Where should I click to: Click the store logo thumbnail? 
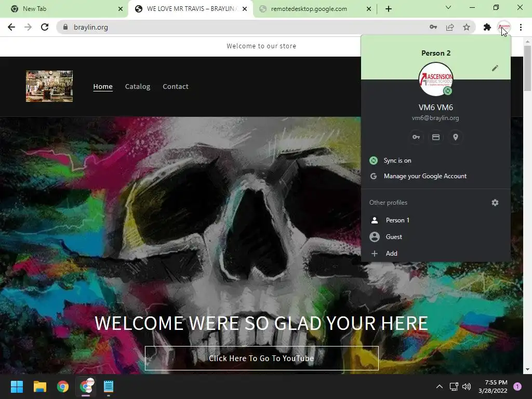click(49, 86)
